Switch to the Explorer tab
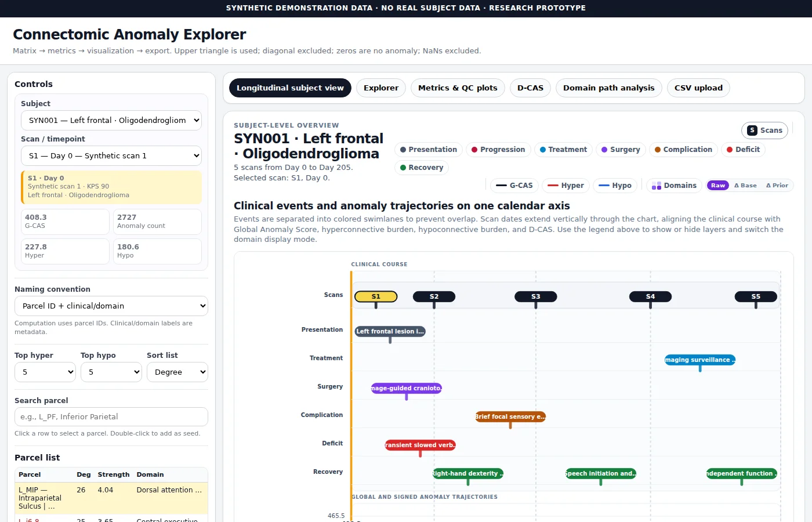The width and height of the screenshot is (812, 522). click(381, 88)
